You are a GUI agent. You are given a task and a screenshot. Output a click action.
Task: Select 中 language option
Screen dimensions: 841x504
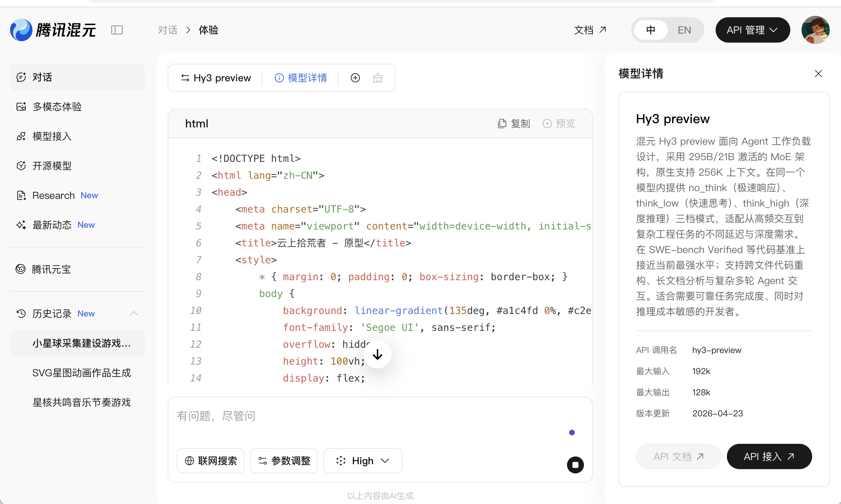[650, 30]
